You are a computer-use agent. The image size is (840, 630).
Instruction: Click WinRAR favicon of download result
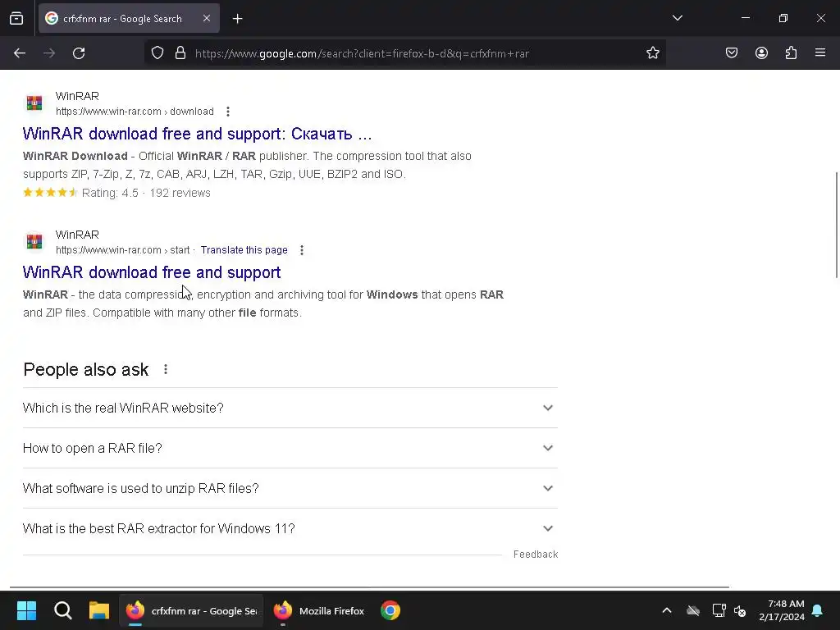click(34, 103)
